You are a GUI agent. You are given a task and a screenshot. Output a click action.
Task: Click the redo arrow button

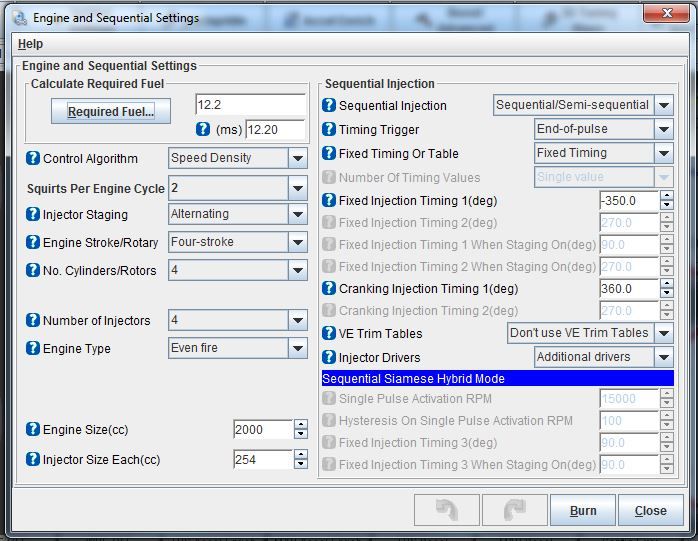[x=515, y=510]
